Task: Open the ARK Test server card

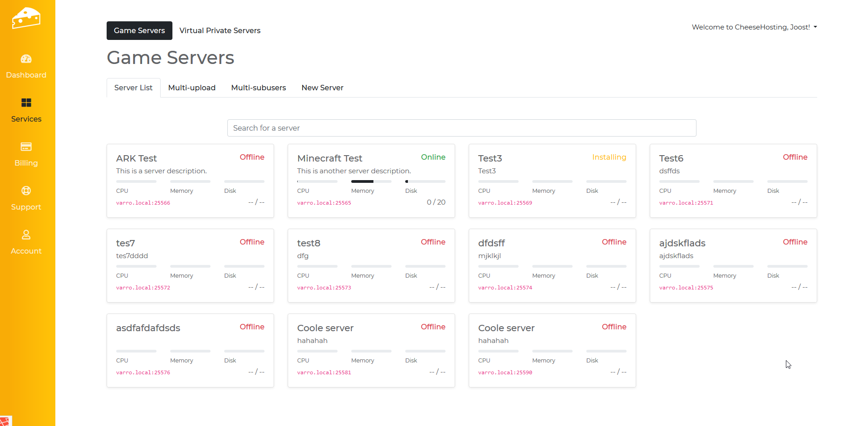Action: [x=137, y=158]
